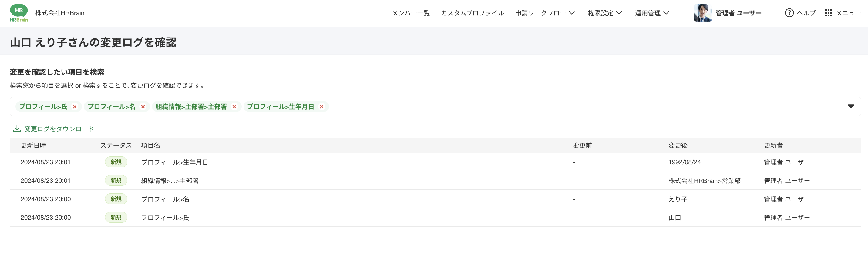868x256 pixels.
Task: Go to メンバー一覧 page
Action: (411, 13)
